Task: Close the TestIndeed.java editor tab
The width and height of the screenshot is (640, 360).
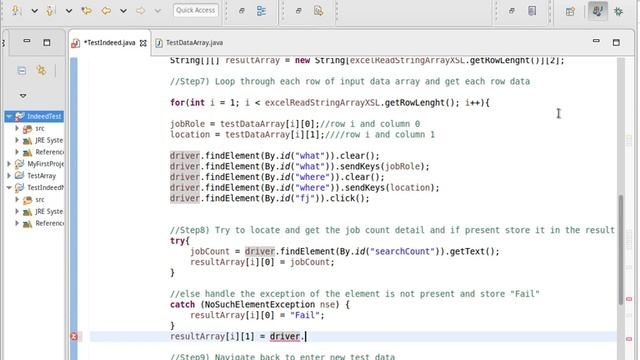Action: [x=143, y=43]
